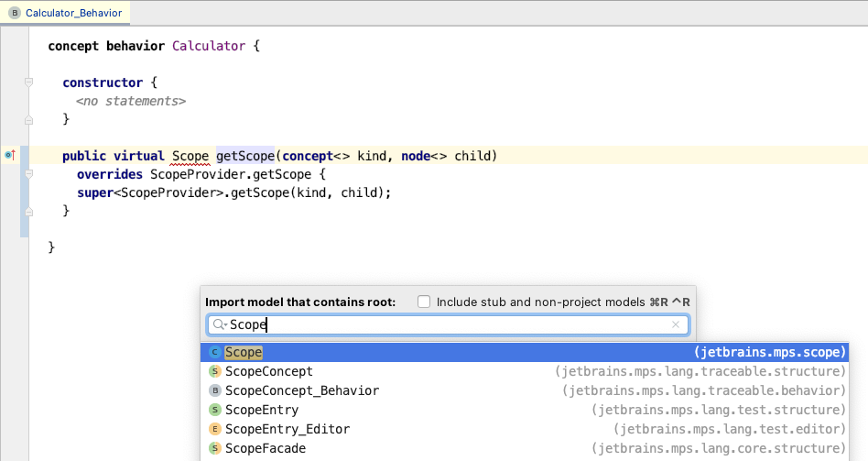Click the highlighted getScope method name

[x=245, y=156]
